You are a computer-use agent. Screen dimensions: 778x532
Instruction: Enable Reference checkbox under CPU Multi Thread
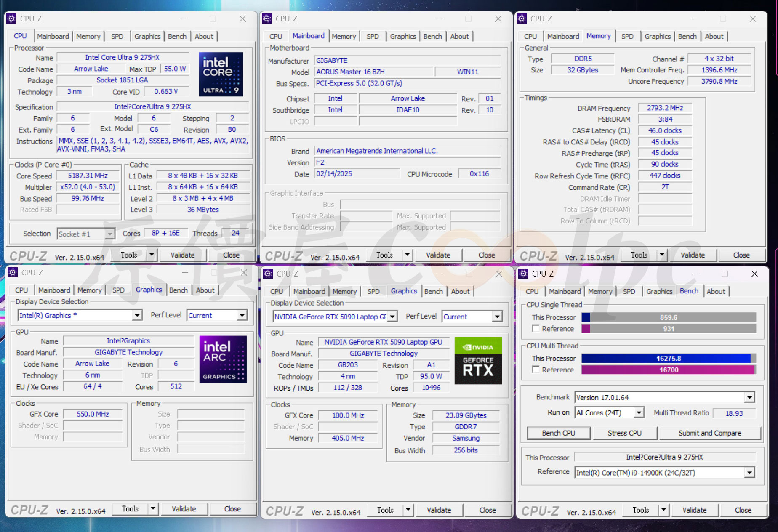[x=536, y=370]
